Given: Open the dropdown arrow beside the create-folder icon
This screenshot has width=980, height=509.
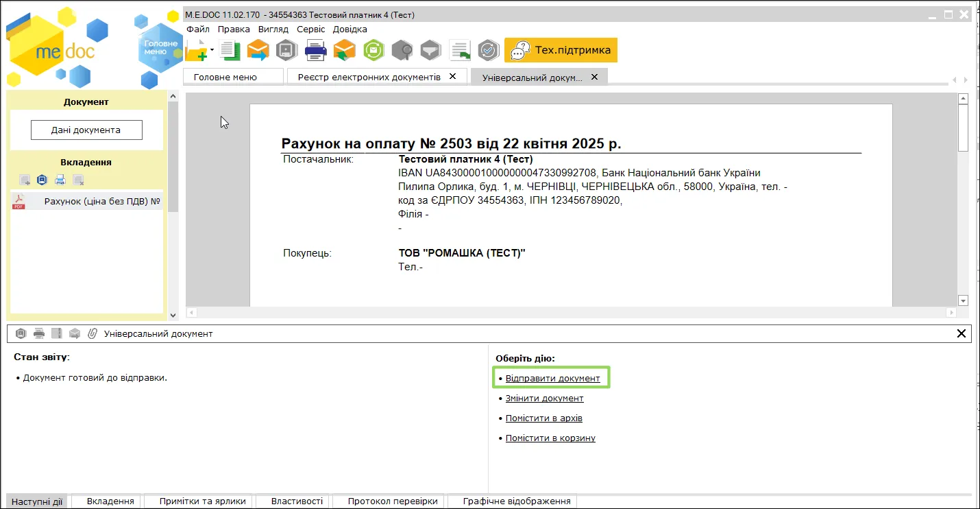Looking at the screenshot, I should click(x=212, y=50).
